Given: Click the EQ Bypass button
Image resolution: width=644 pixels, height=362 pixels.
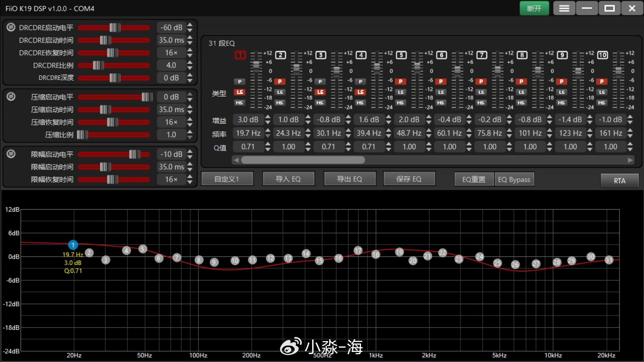Looking at the screenshot, I should [x=514, y=179].
